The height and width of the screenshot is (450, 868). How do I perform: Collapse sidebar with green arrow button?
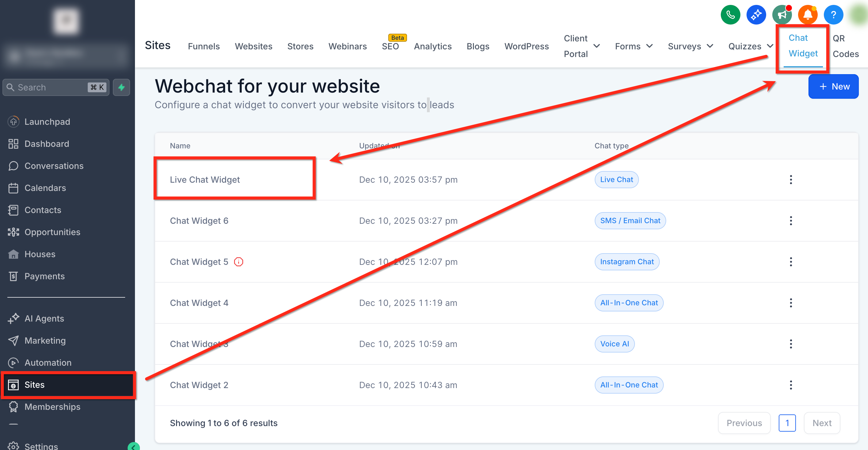pos(133,447)
